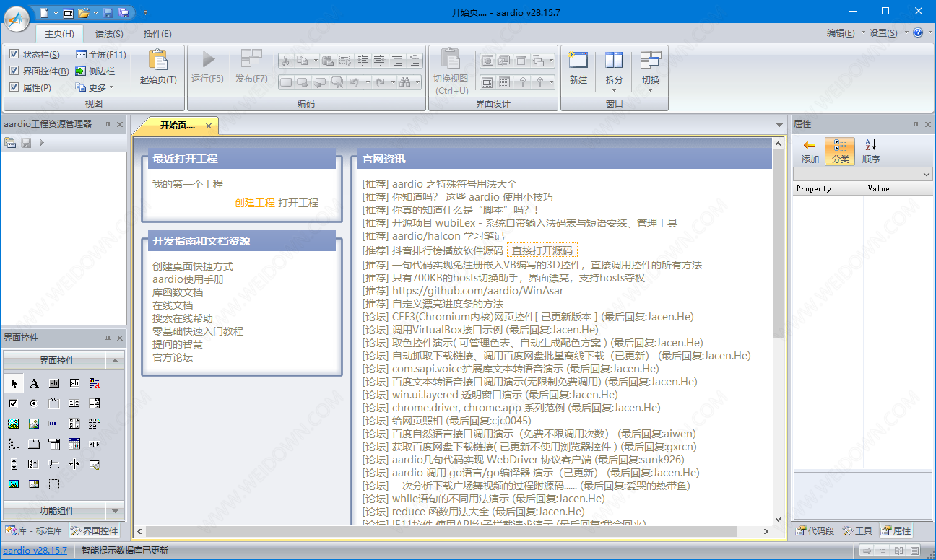936x560 pixels.
Task: Pick the tab control in the palette
Action: (x=34, y=444)
